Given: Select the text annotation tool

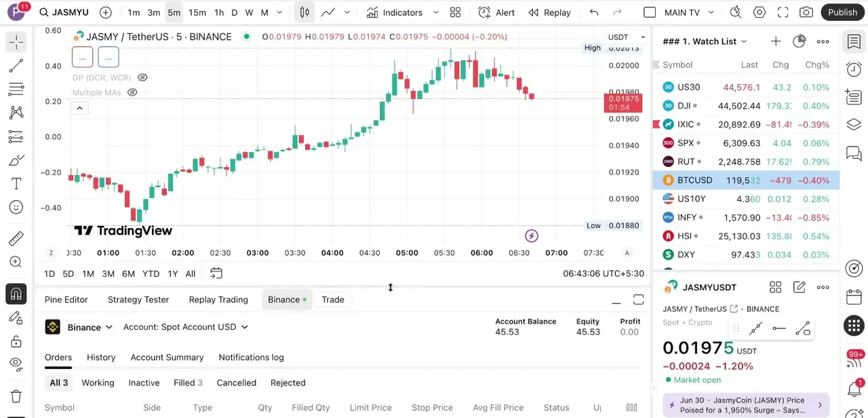Looking at the screenshot, I should [x=16, y=184].
